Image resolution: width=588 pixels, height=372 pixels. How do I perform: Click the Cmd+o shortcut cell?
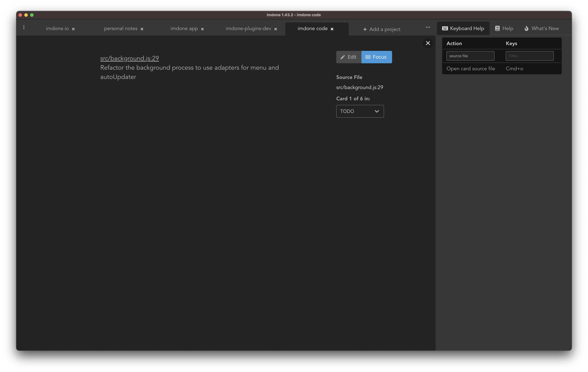[514, 69]
